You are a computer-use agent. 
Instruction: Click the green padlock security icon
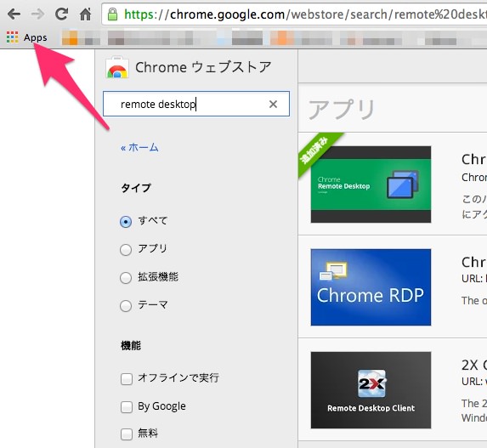pyautogui.click(x=112, y=14)
